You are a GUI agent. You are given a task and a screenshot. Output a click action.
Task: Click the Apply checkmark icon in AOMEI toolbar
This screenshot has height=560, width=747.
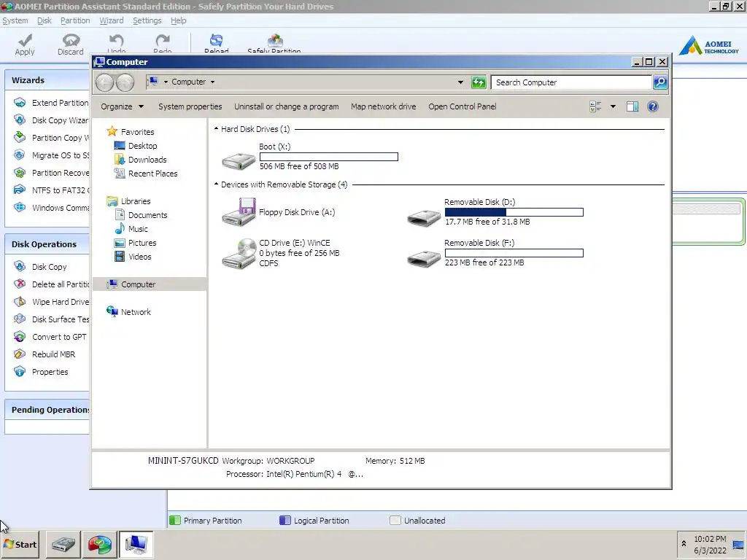25,41
